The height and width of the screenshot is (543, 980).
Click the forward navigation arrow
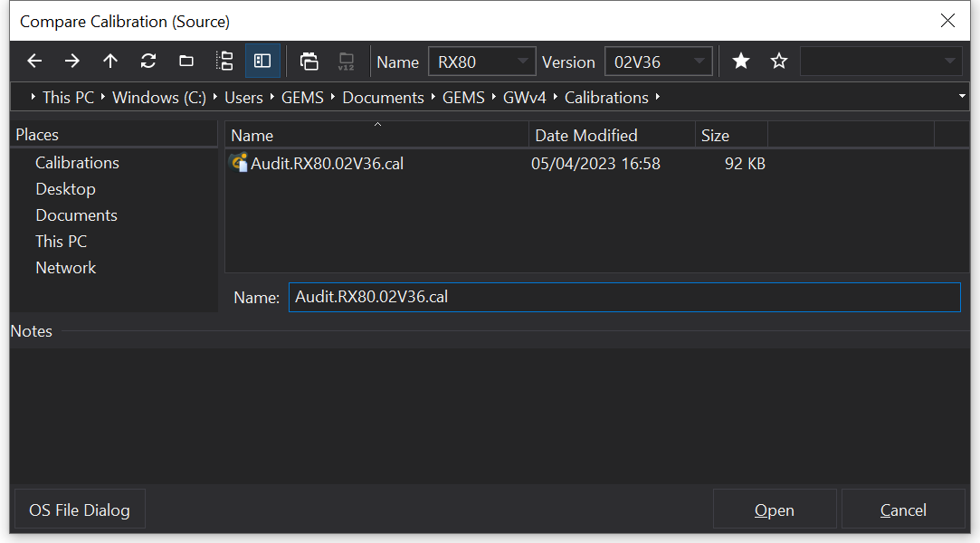tap(72, 62)
